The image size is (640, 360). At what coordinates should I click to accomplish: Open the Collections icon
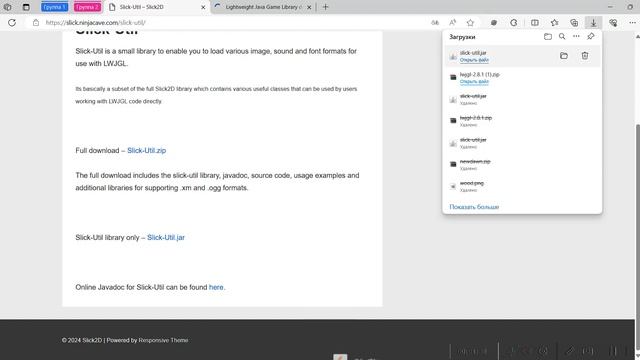(574, 22)
